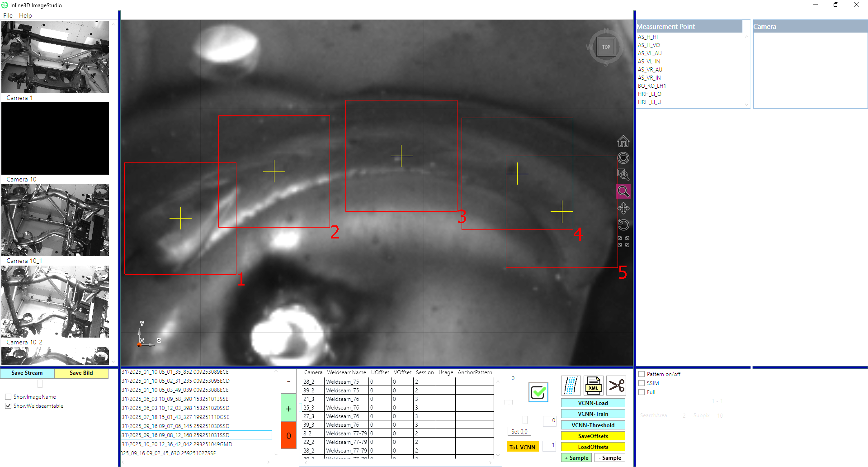Open the File menu
868x467 pixels.
(8, 15)
